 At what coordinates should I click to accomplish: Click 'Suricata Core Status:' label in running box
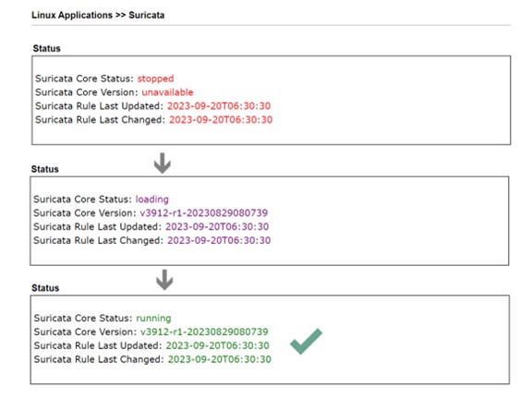[83, 319]
